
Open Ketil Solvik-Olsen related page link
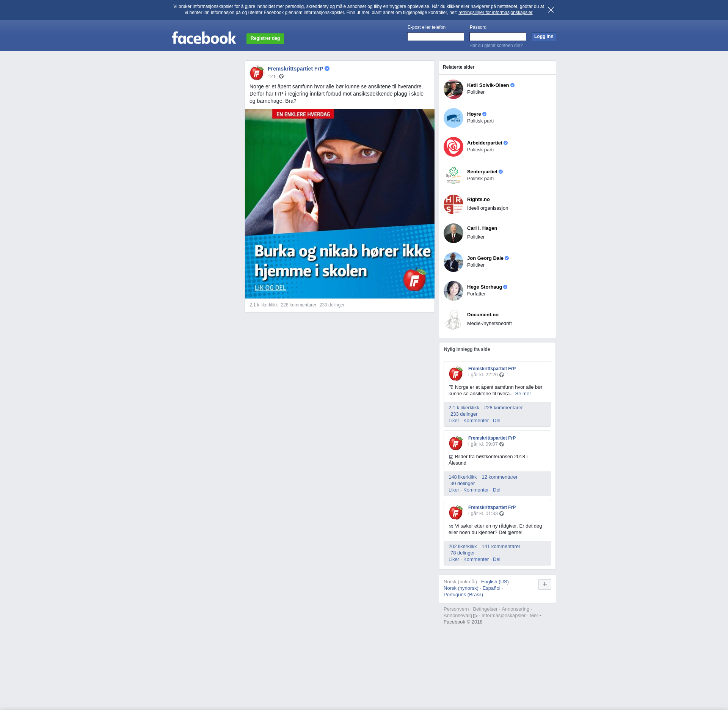point(488,85)
